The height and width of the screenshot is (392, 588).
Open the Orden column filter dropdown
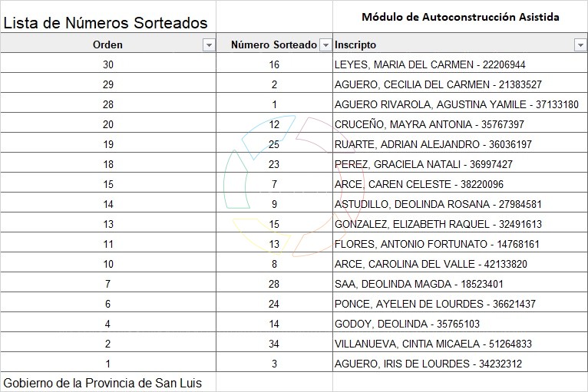click(x=209, y=45)
